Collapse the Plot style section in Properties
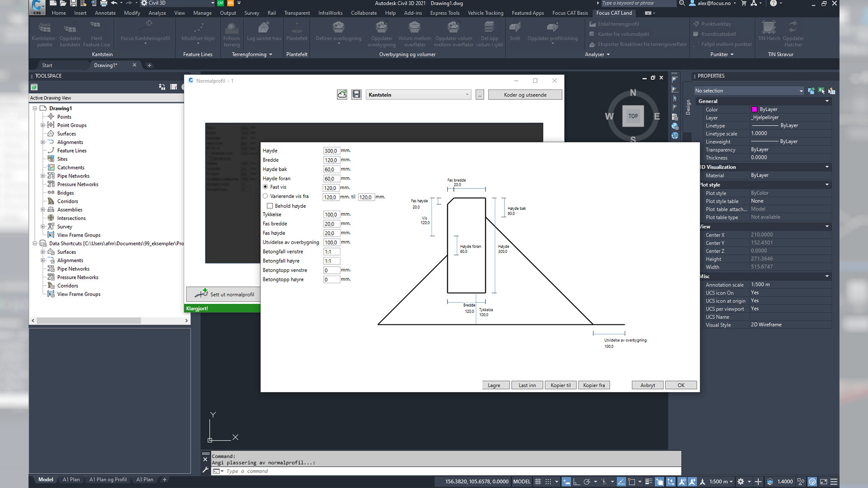This screenshot has width=868, height=488. (x=827, y=185)
